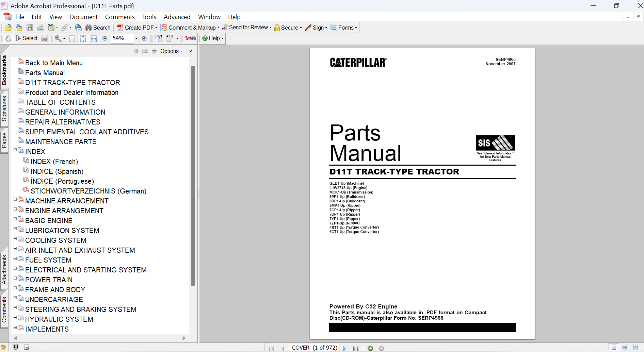The width and height of the screenshot is (644, 352).
Task: Click the delete bookmark trash icon
Action: tap(136, 51)
